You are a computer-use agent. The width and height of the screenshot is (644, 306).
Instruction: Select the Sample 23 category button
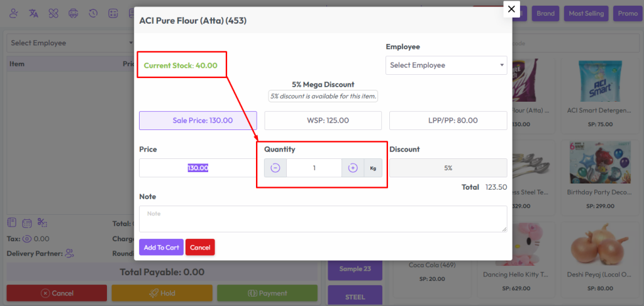coord(355,269)
